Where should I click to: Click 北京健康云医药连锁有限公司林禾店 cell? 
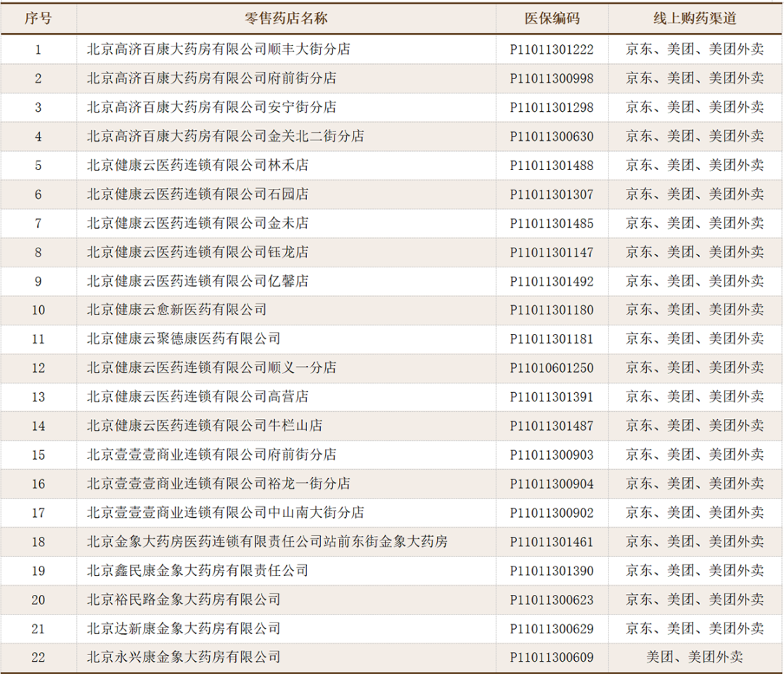tap(197, 166)
